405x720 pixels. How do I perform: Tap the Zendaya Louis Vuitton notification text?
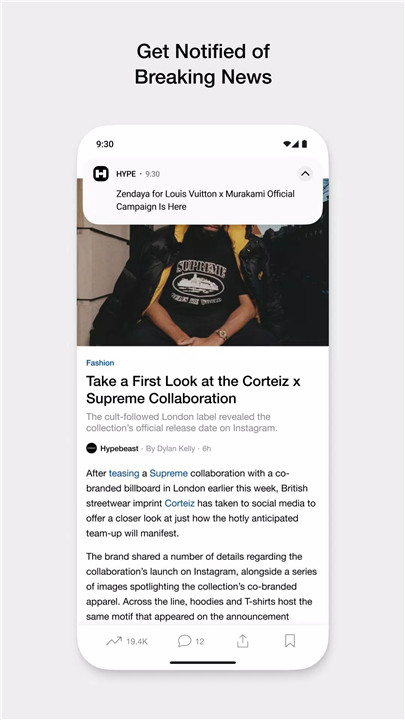click(205, 200)
